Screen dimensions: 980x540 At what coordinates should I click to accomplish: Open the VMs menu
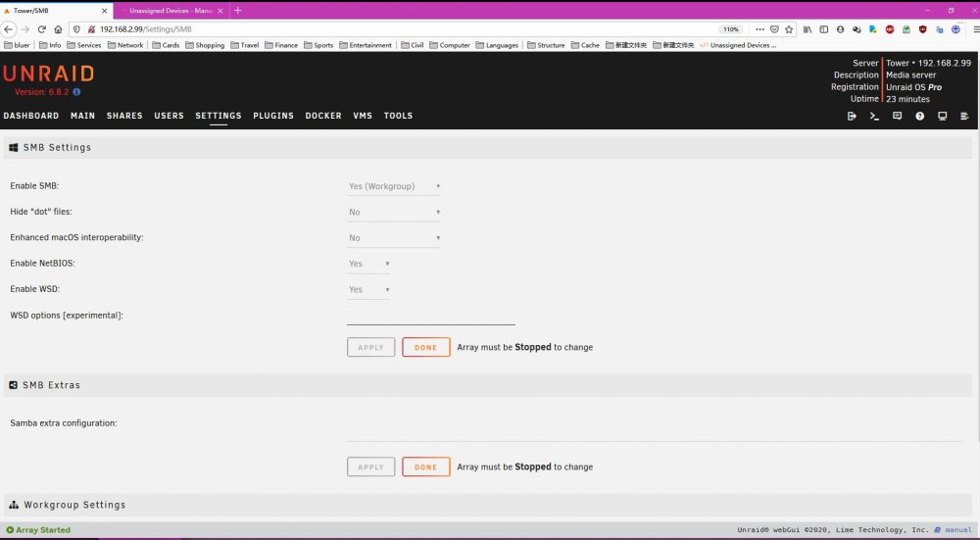tap(363, 116)
